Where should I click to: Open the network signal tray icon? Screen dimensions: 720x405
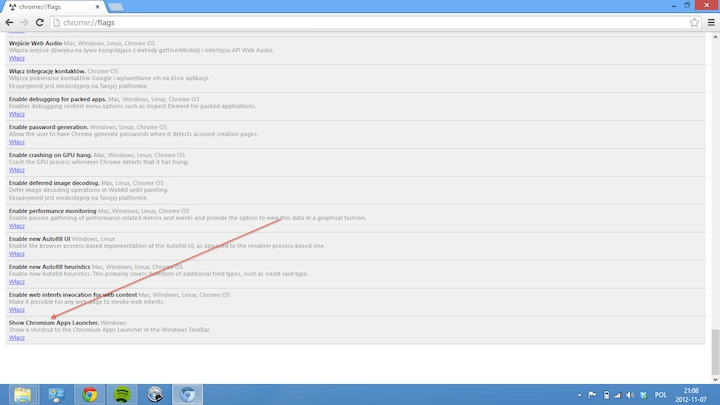pyautogui.click(x=618, y=395)
